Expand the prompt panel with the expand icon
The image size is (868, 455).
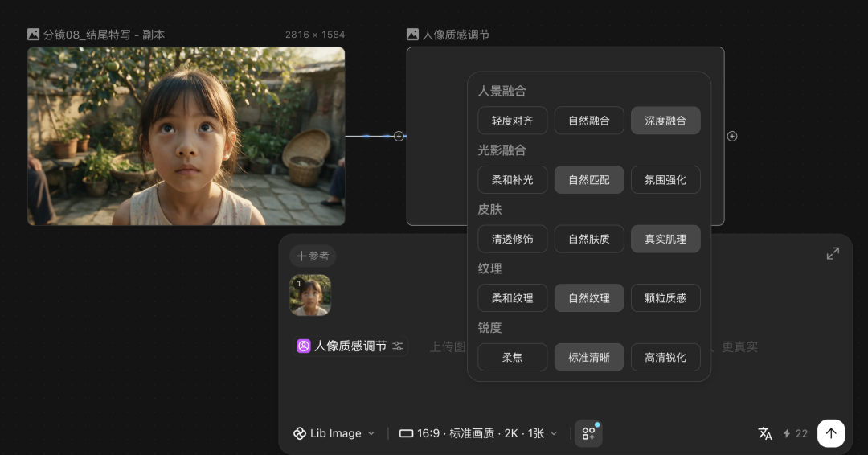click(x=833, y=253)
